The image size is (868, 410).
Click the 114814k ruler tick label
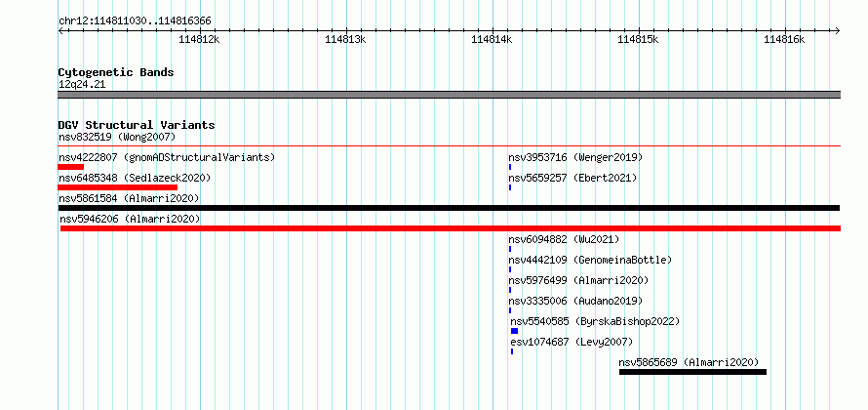(x=492, y=39)
